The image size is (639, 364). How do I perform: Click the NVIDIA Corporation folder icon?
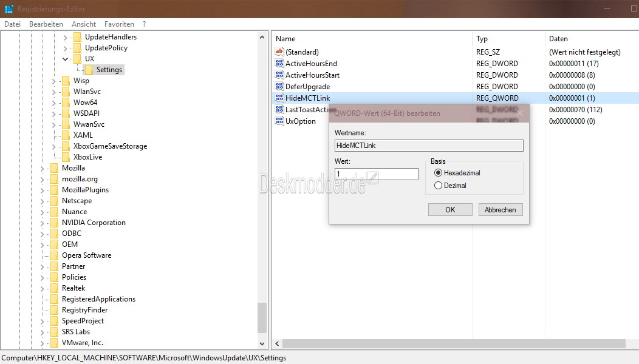click(54, 223)
